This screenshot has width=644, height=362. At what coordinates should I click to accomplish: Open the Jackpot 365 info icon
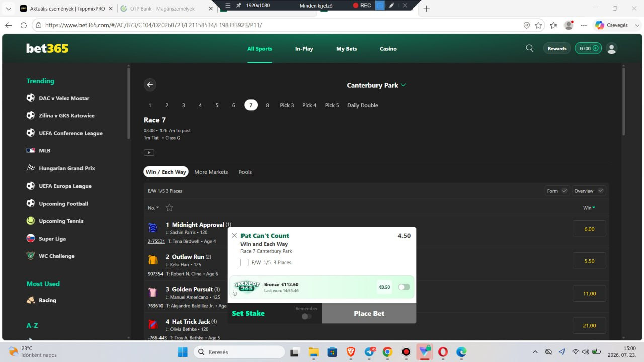(235, 294)
